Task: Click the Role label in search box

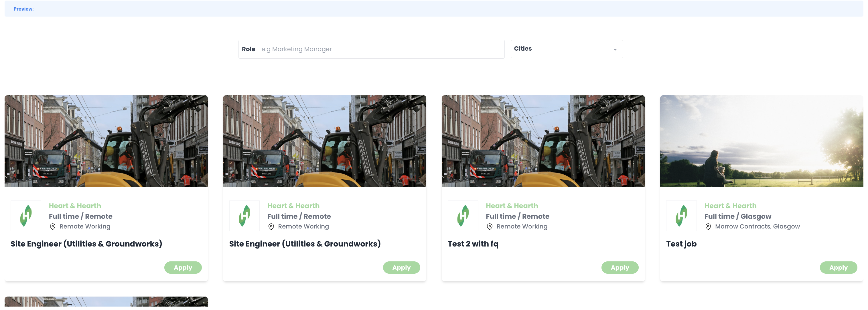Action: tap(248, 49)
